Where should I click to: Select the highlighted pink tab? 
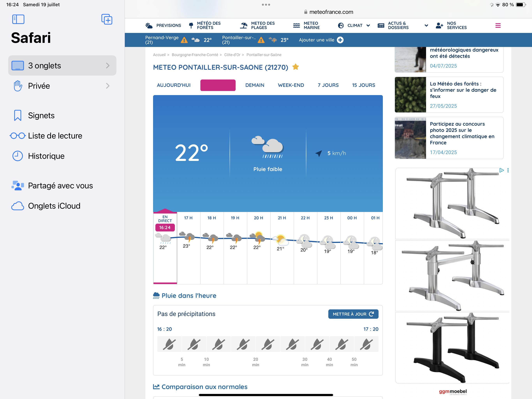pos(218,85)
